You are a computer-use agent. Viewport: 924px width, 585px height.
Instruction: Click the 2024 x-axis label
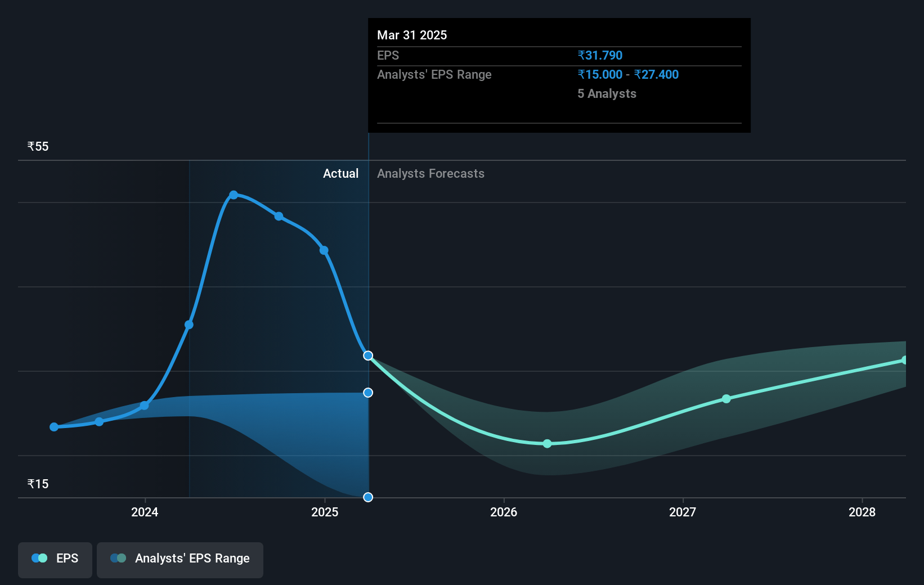click(145, 512)
